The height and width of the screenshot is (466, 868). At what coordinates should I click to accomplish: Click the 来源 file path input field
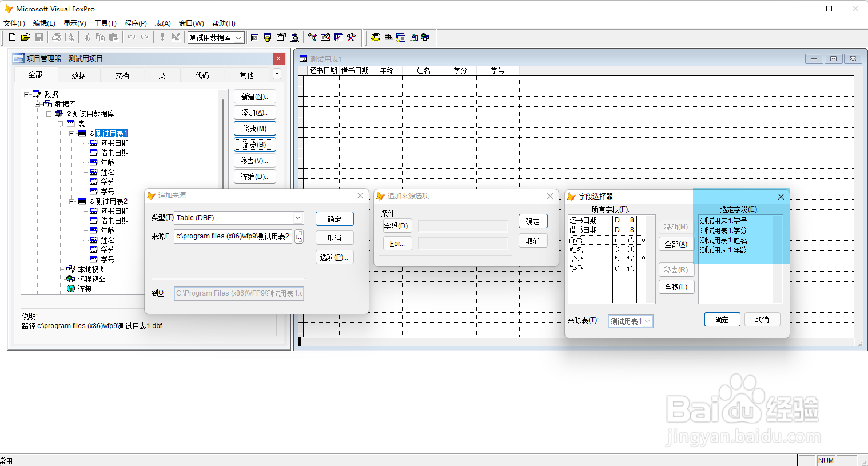click(233, 236)
